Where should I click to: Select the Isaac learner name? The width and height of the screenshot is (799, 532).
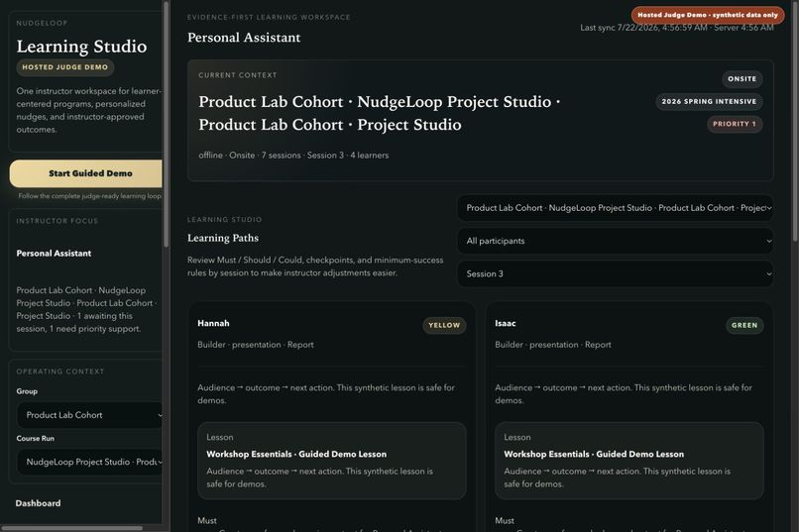[x=505, y=323]
